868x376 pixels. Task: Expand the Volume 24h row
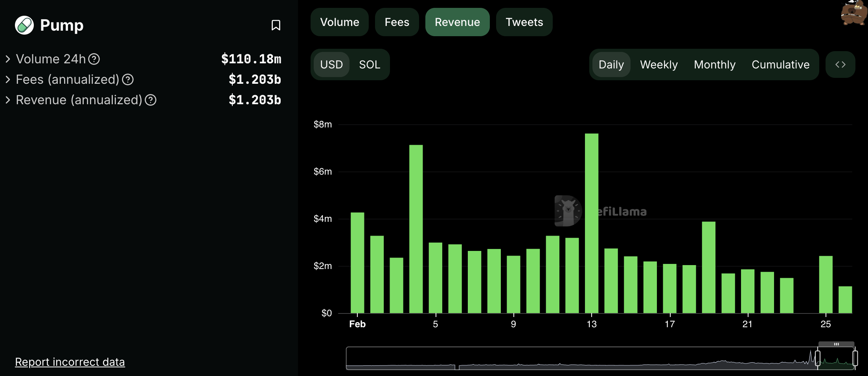[x=8, y=59]
